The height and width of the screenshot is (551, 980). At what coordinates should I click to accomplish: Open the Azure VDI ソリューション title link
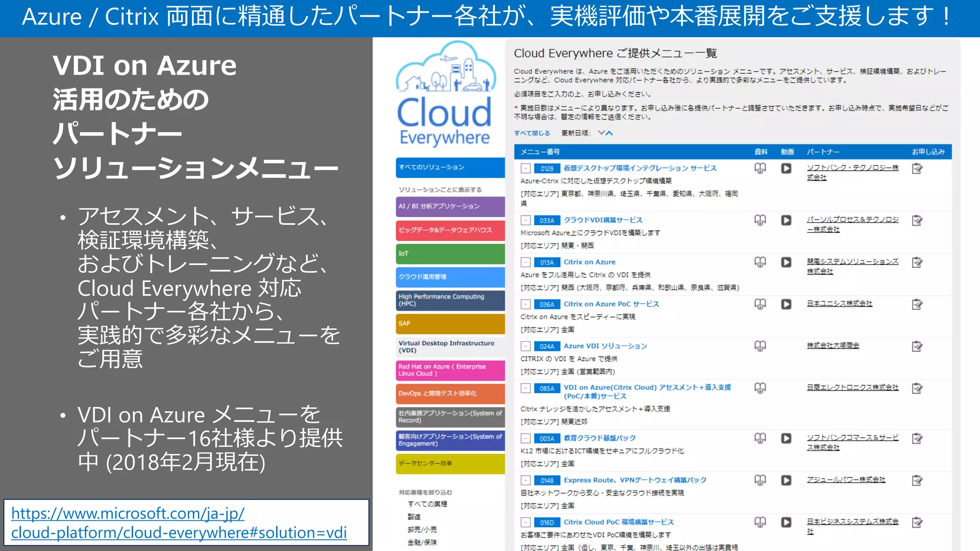point(605,346)
